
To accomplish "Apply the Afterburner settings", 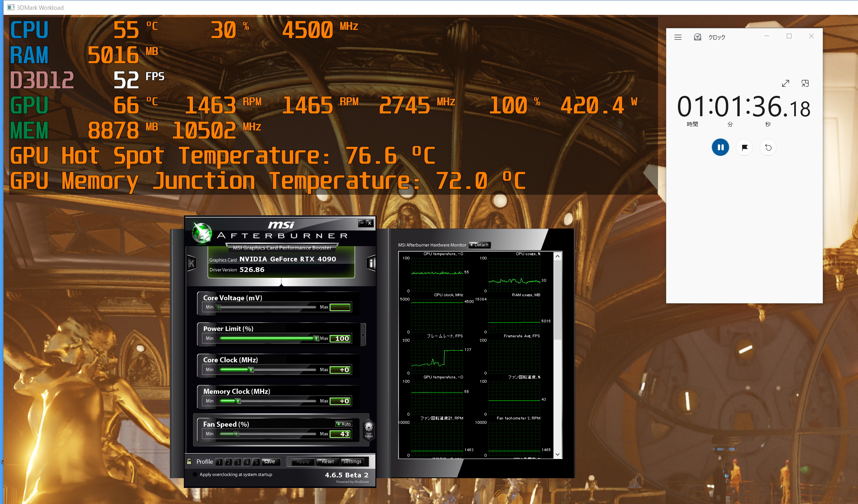I will 303,462.
